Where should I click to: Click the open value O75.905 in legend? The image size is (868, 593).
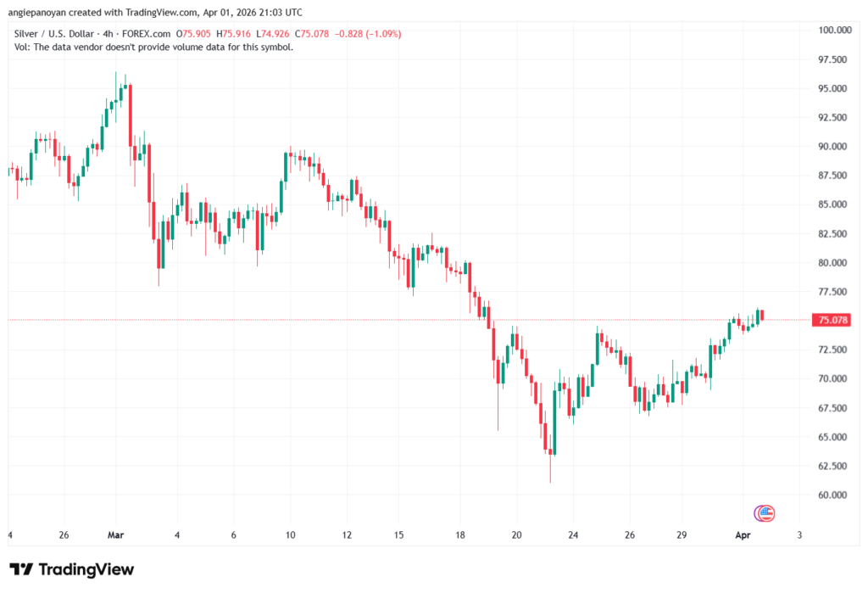click(194, 34)
